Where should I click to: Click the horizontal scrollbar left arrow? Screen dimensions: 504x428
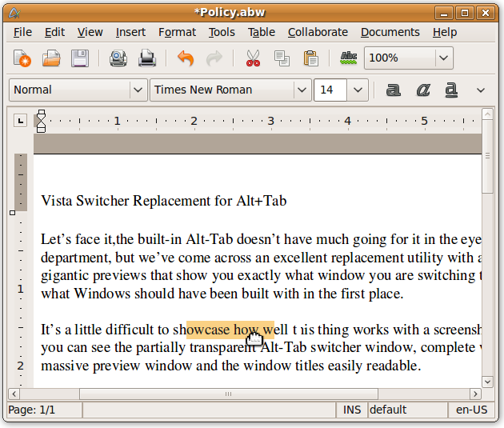(14, 394)
